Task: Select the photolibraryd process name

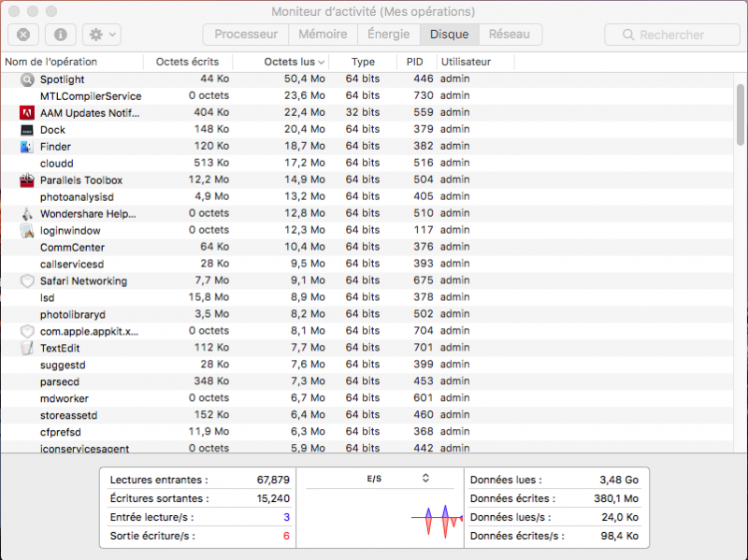Action: click(x=73, y=314)
